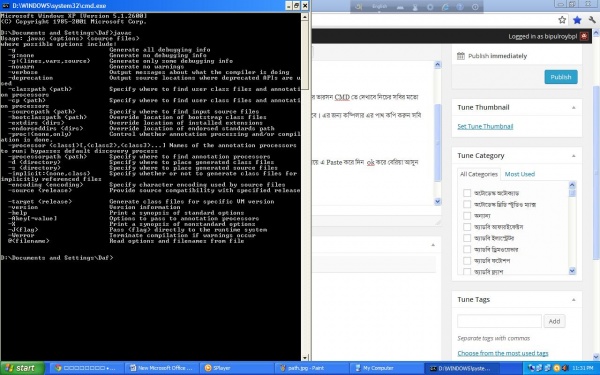Click the red user avatar icon beside bipulroybpl

[x=584, y=36]
